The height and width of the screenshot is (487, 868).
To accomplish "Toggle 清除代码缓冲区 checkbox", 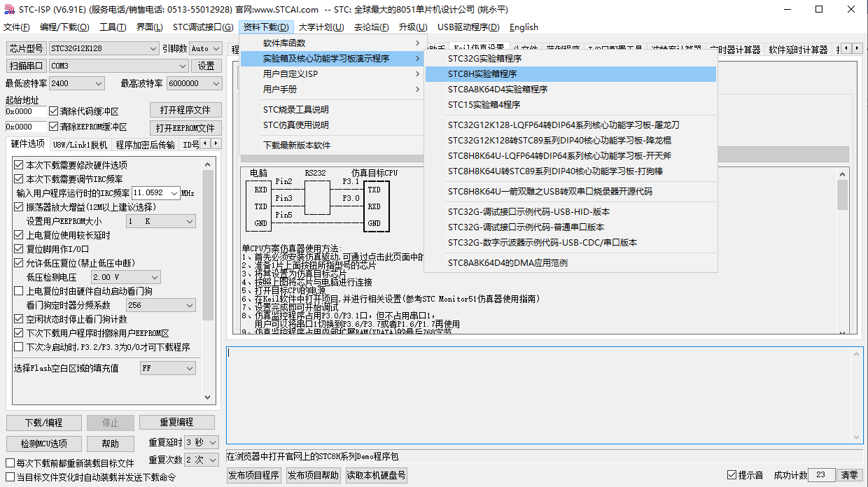I will (53, 111).
